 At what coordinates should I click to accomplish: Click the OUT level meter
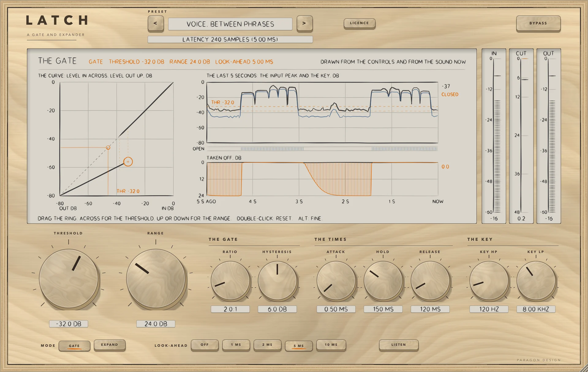[x=549, y=136]
